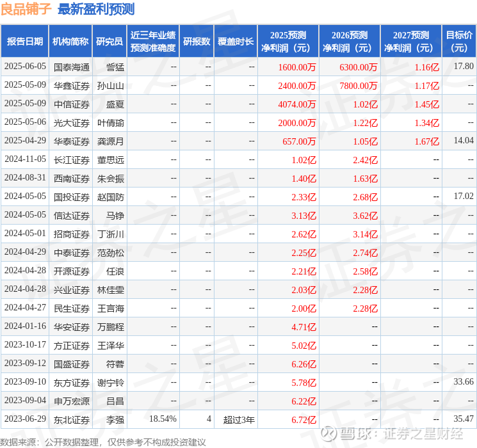477x448 pixels.
Task: Click the 华泰证券 institution cell
Action: [72, 141]
